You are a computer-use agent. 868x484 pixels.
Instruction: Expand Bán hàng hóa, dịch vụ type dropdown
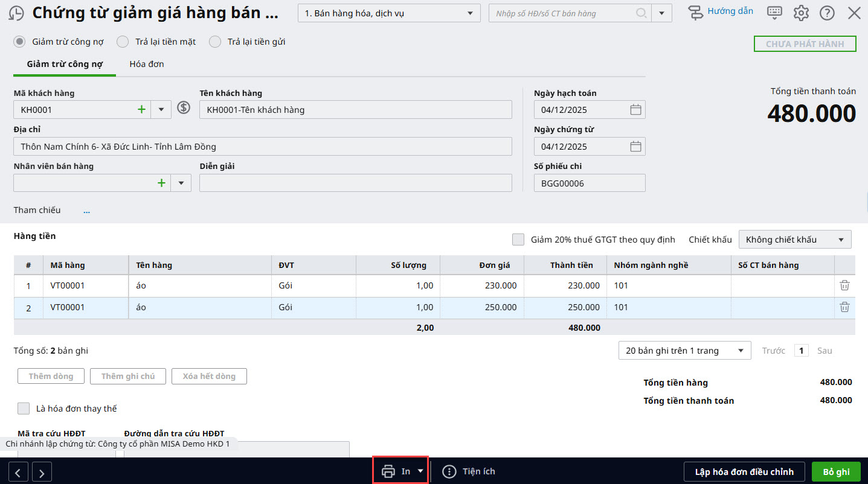coord(389,13)
